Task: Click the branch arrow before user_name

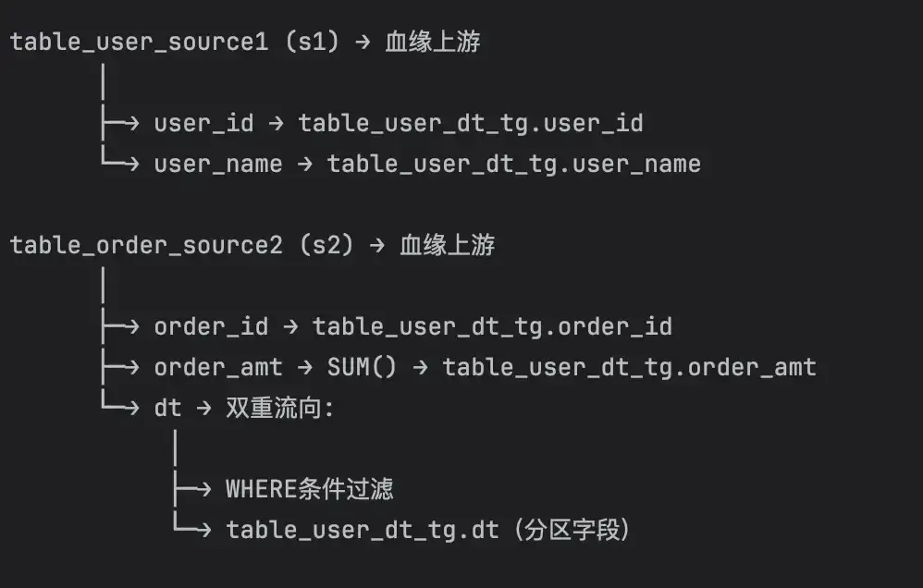Action: [x=120, y=161]
